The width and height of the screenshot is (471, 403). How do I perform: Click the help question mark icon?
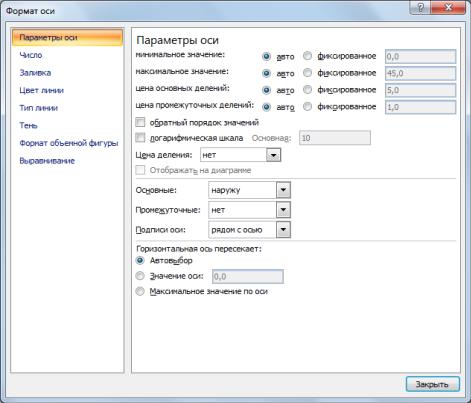pyautogui.click(x=420, y=8)
